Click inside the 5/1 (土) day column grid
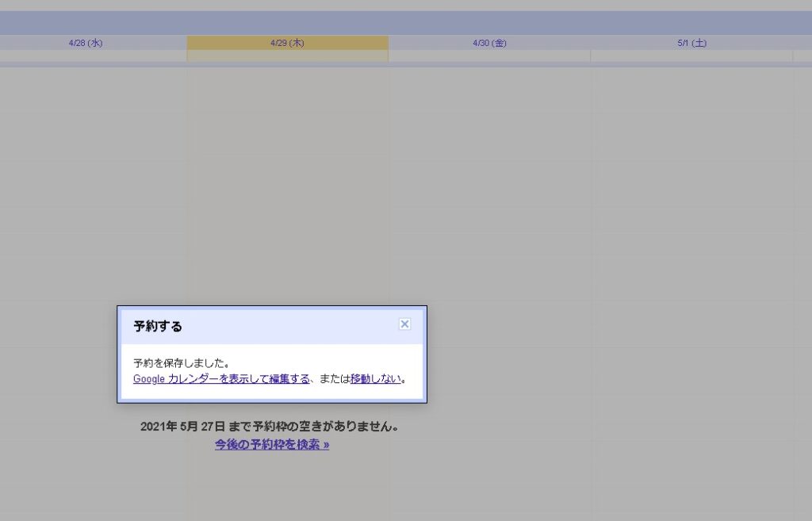 (691, 198)
